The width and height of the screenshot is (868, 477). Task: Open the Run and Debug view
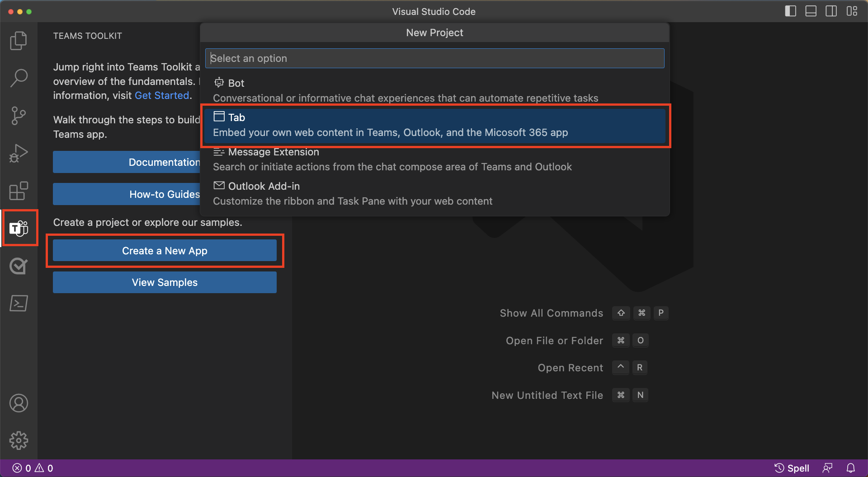tap(19, 153)
